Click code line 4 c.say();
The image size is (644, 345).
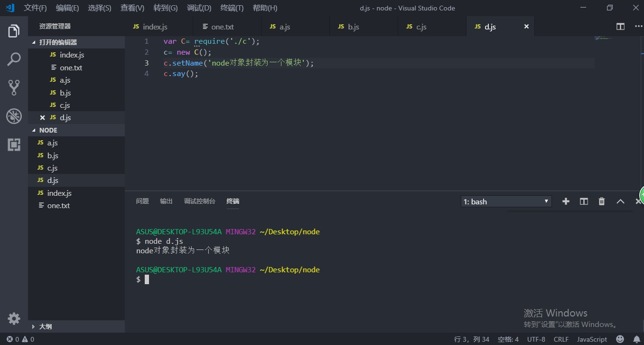click(181, 74)
